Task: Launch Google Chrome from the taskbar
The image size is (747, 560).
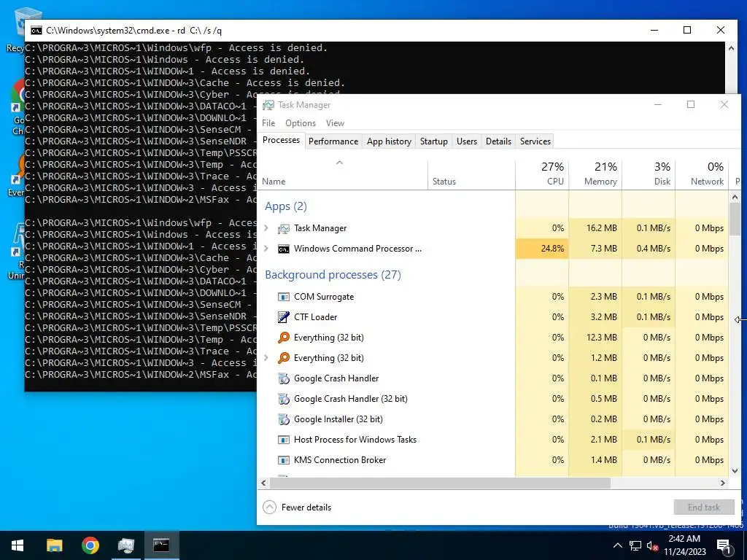Action: coord(90,545)
